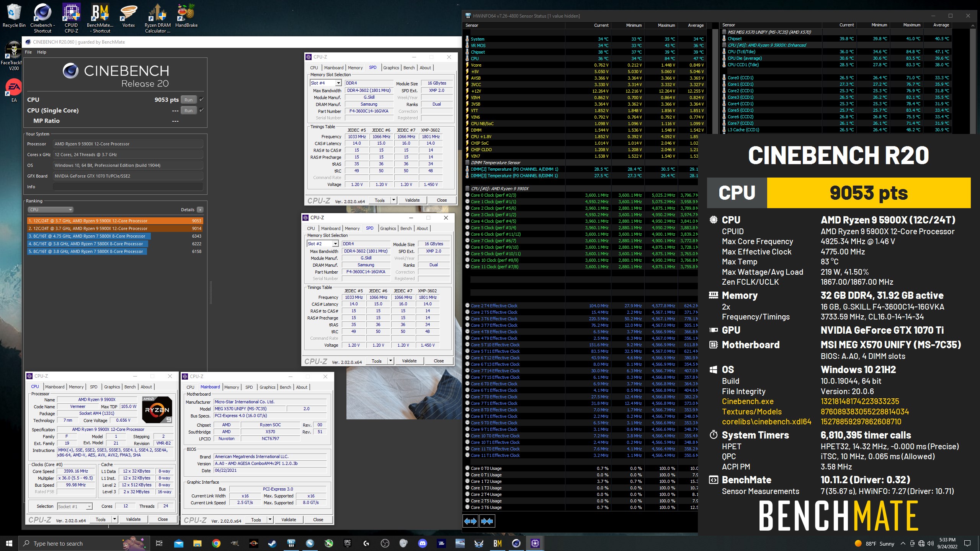Switch to Memory tab in Slot #4 CPU-Z window
This screenshot has width=980, height=551.
tap(355, 68)
